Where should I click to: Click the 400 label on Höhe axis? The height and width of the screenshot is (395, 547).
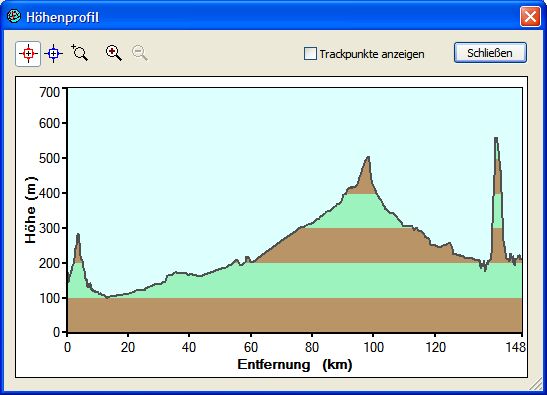click(x=49, y=193)
